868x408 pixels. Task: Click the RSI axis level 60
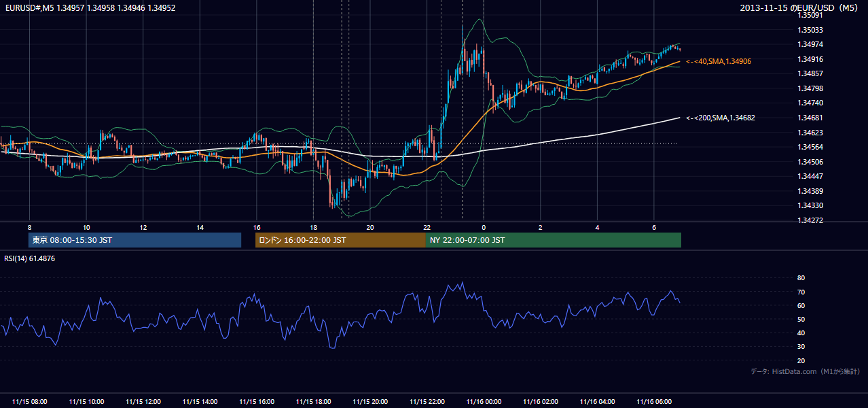tap(801, 305)
